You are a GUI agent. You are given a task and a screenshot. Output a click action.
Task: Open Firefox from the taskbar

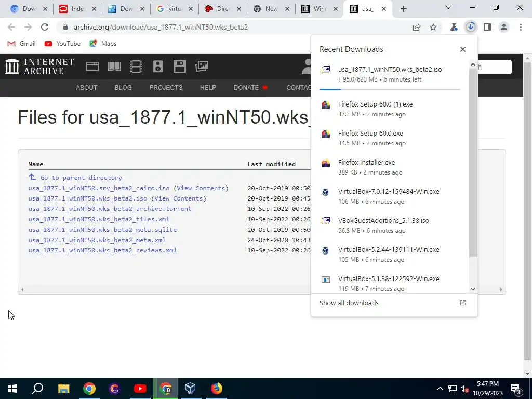pos(216,389)
